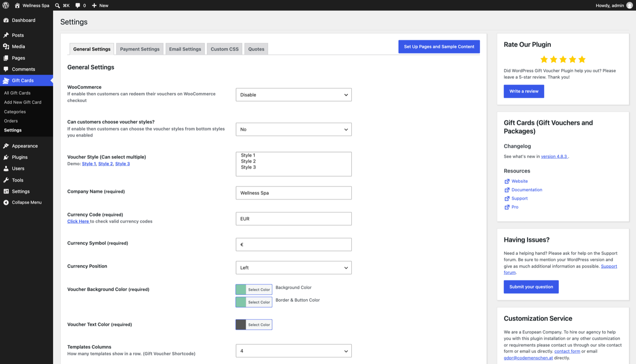This screenshot has width=636, height=364.
Task: Open the Add New Gift Card submenu
Action: [x=23, y=102]
